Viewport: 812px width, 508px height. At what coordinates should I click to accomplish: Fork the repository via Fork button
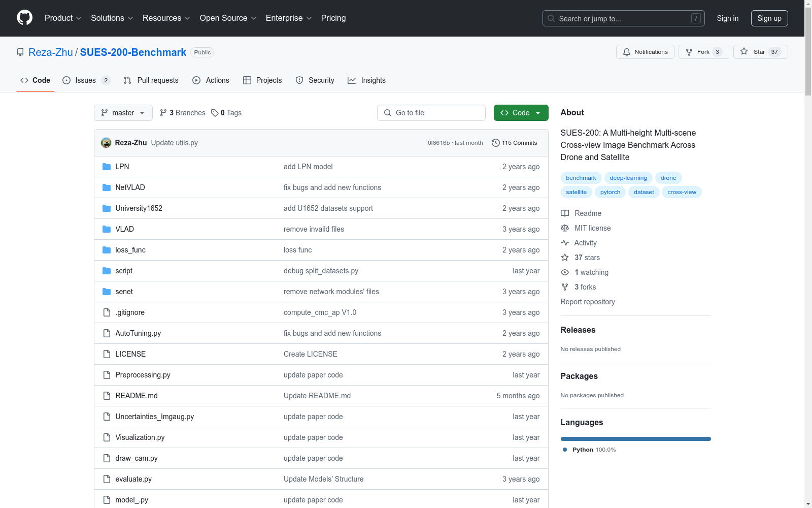pos(703,52)
